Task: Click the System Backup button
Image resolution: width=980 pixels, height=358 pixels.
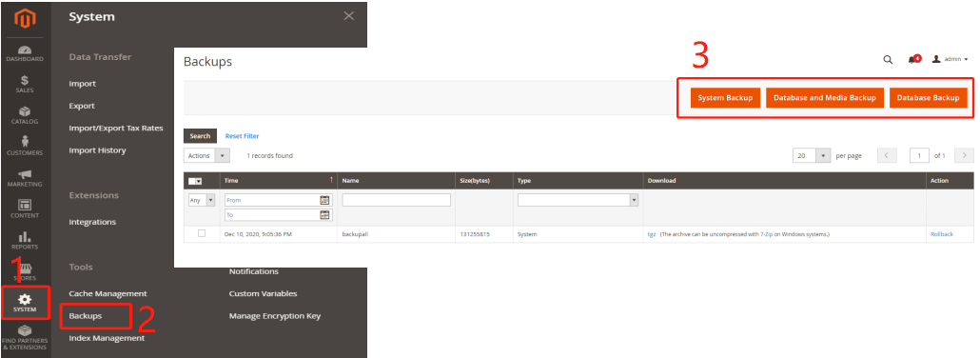Action: pyautogui.click(x=725, y=98)
